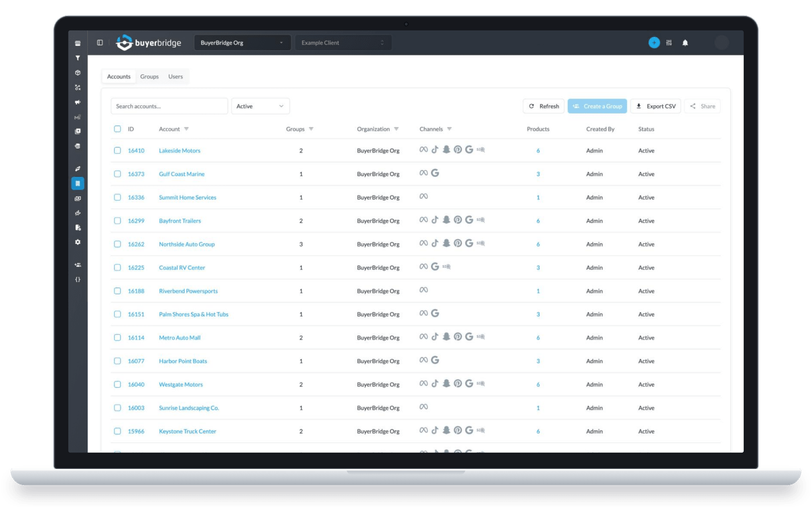
Task: Switch to the Accounts tab
Action: pyautogui.click(x=119, y=77)
